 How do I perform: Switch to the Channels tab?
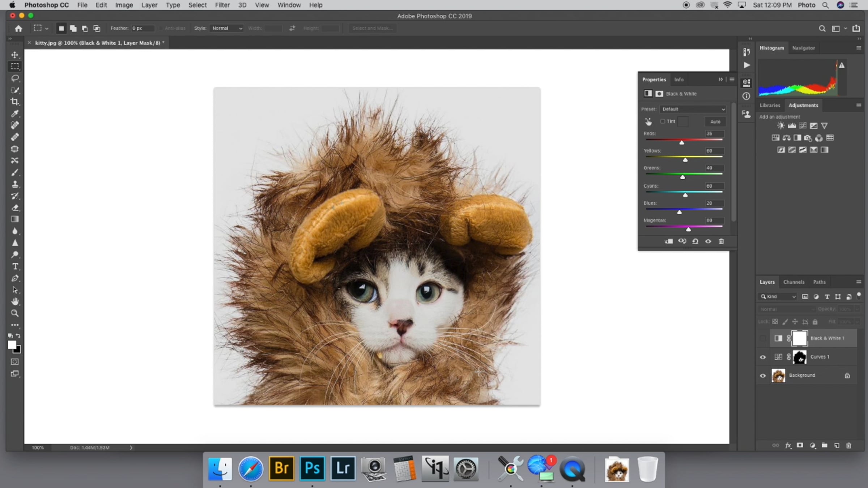point(794,282)
